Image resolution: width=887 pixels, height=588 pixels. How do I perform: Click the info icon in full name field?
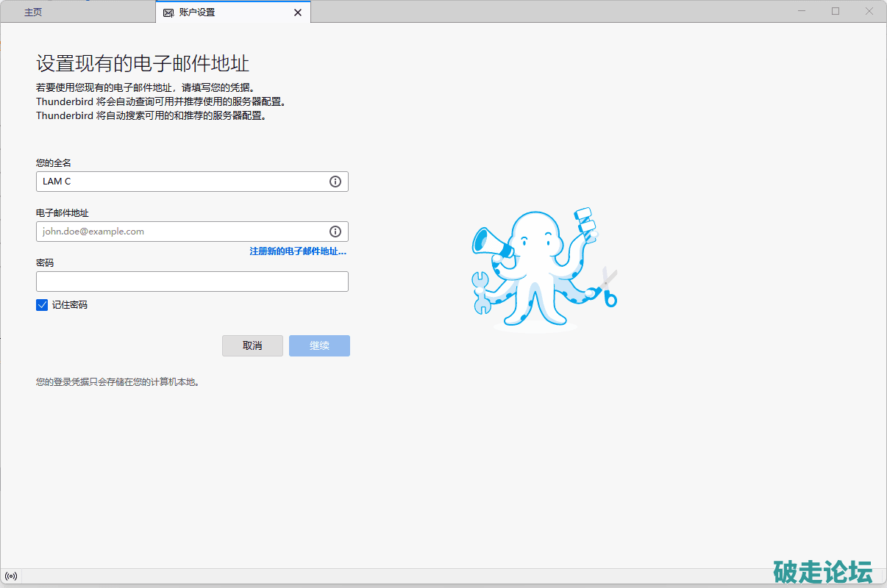(x=335, y=182)
